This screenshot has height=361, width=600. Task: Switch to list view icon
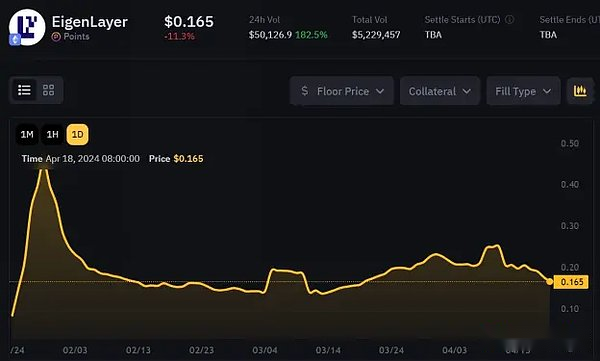(x=24, y=90)
